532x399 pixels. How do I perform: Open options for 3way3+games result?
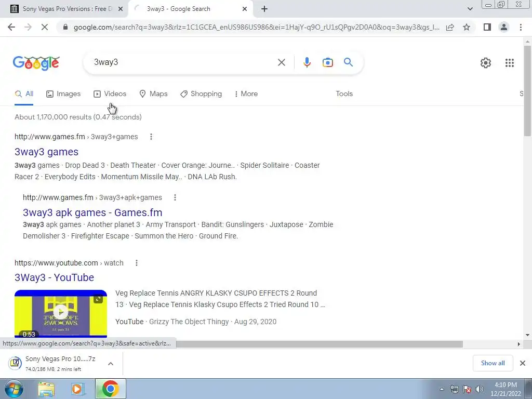151,137
